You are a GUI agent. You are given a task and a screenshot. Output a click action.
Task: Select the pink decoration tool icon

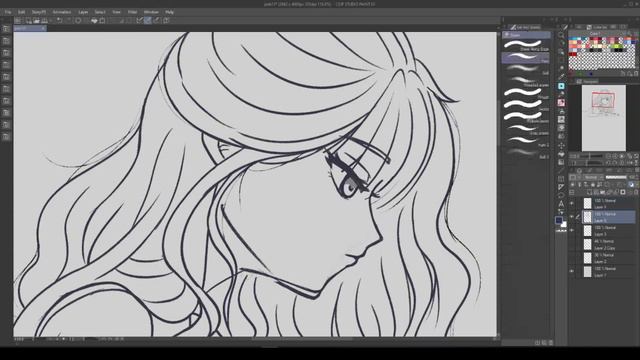(x=561, y=102)
